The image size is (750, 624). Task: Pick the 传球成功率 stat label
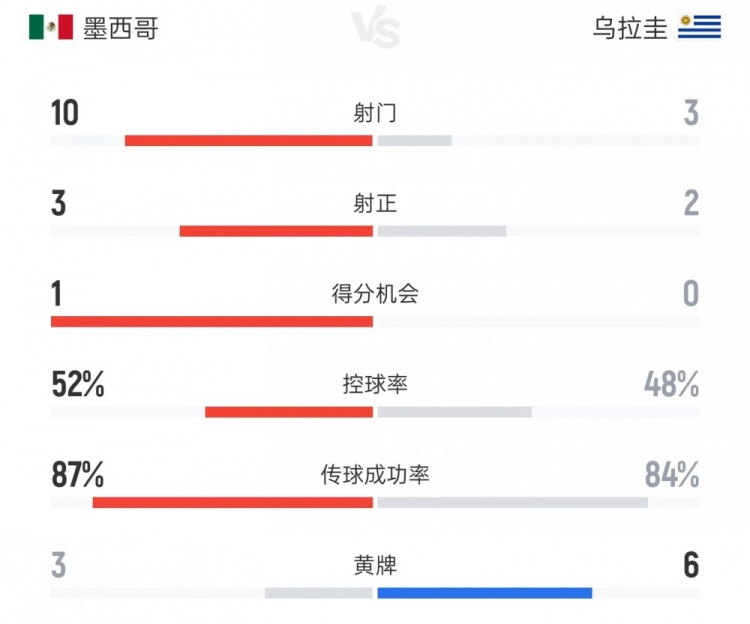(375, 475)
